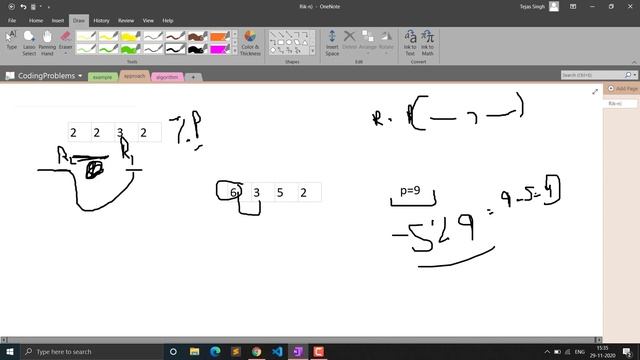Expand the pen gallery More arrow
The image size is (640, 360).
[x=235, y=51]
